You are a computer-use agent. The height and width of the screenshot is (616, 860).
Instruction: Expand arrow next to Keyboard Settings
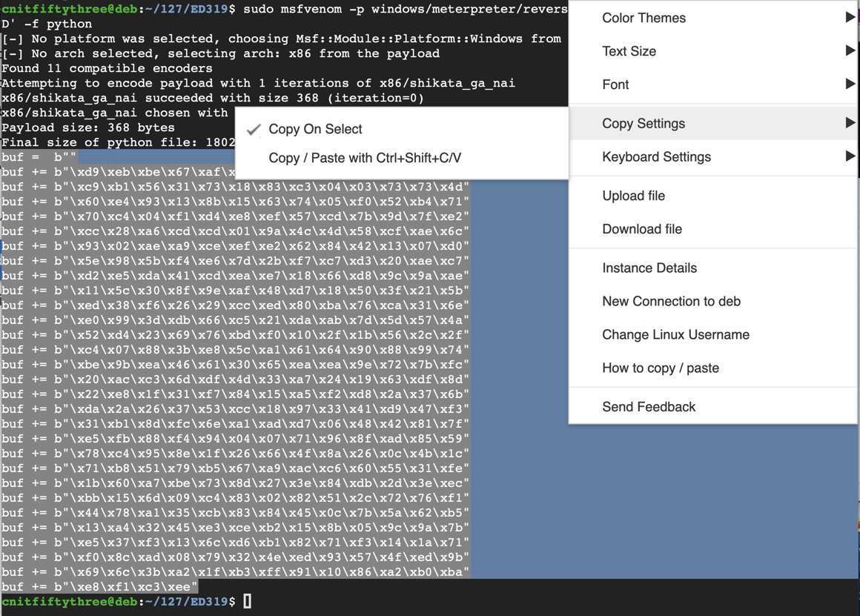click(x=850, y=156)
